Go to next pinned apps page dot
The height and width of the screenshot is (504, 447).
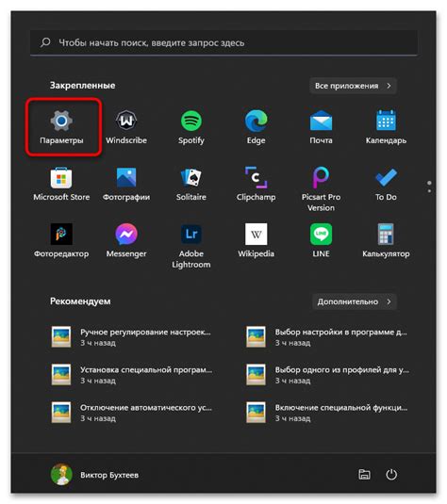click(x=429, y=191)
